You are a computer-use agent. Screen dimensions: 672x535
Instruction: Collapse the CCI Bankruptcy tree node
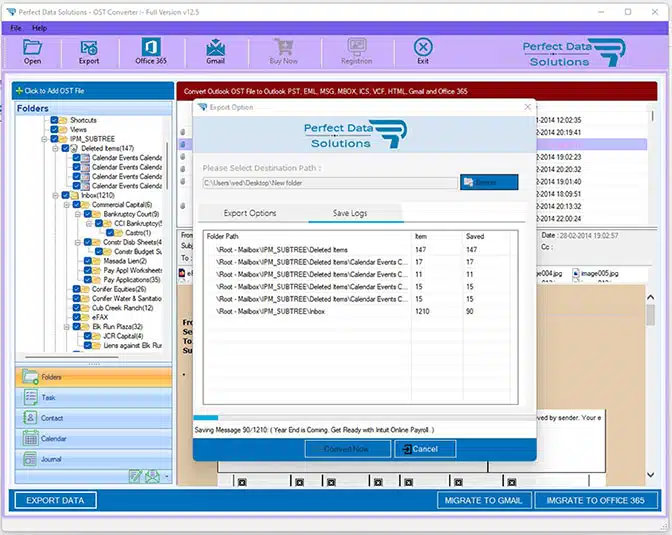pos(89,223)
